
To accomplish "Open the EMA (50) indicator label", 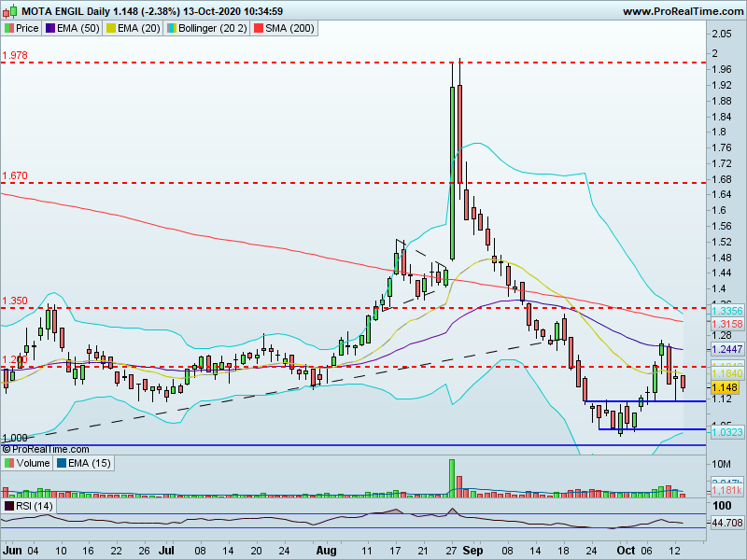I will (73, 28).
